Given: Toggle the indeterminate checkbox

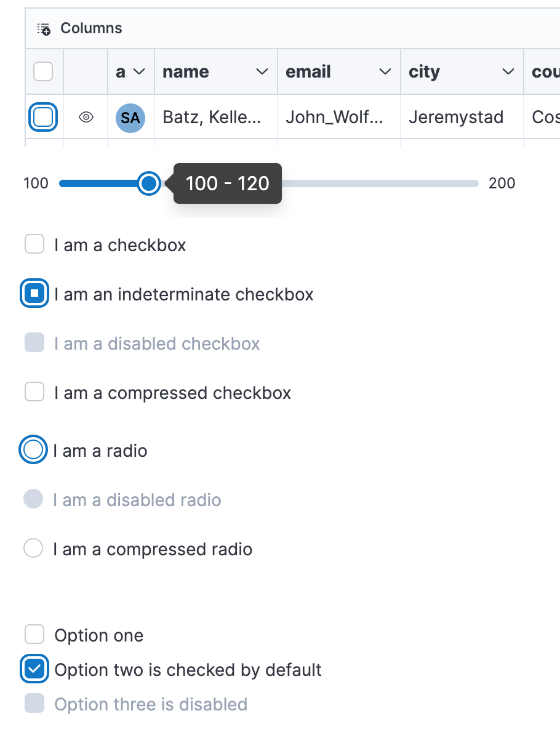Looking at the screenshot, I should coord(34,294).
